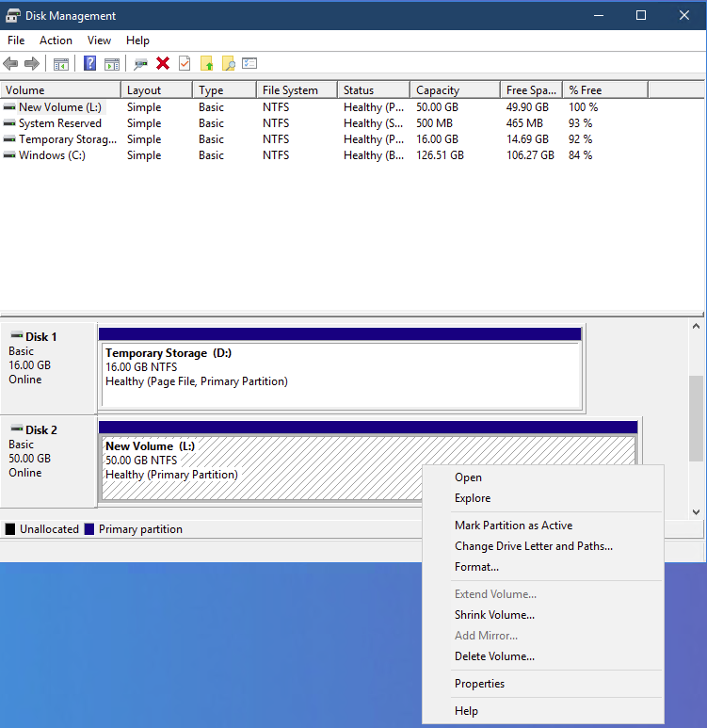Click the scroll up arrow in disk pane
Image resolution: width=707 pixels, height=728 pixels.
pos(696,327)
